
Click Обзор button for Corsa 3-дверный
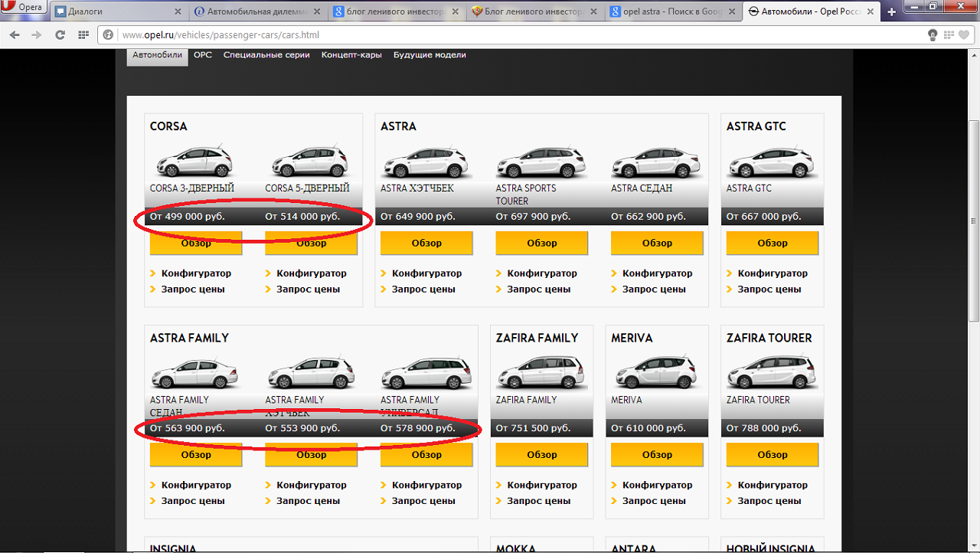196,244
